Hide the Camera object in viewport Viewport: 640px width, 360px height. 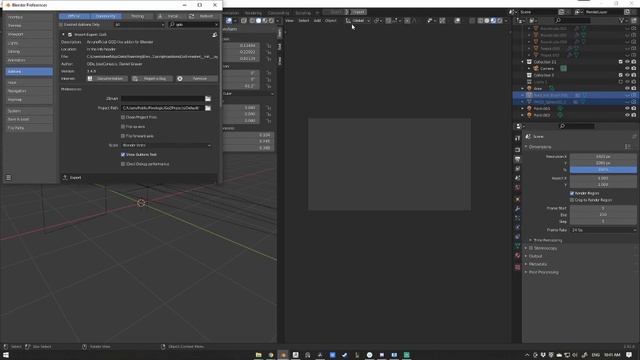tap(627, 69)
